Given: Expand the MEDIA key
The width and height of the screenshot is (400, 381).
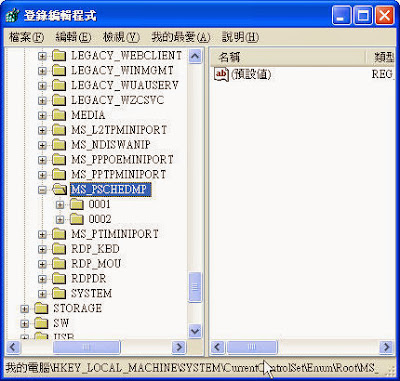Looking at the screenshot, I should 42,115.
